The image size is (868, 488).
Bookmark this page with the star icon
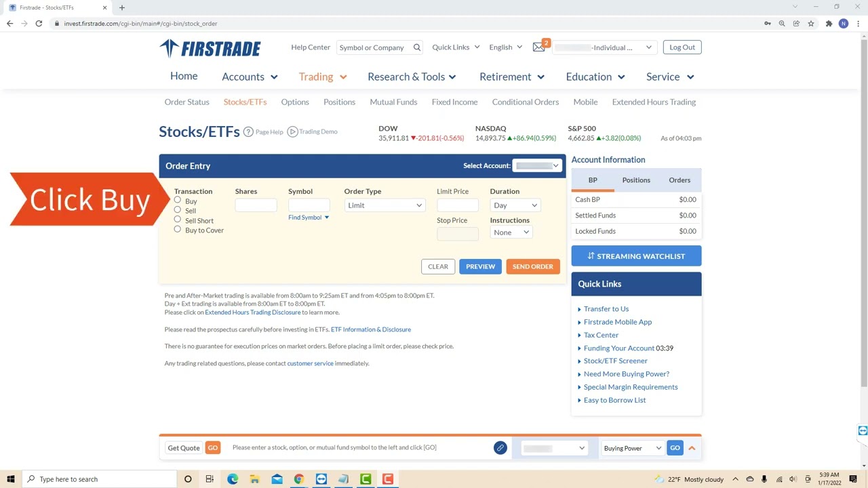click(810, 23)
